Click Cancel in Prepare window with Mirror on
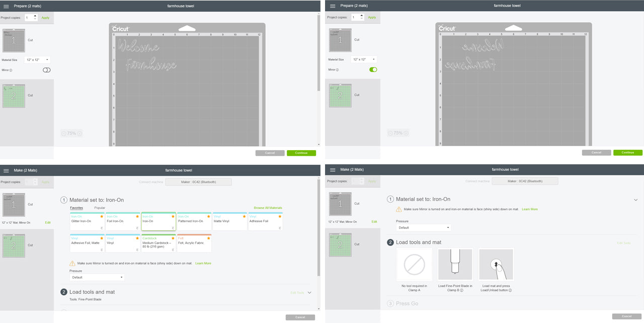644x323 pixels. (597, 152)
